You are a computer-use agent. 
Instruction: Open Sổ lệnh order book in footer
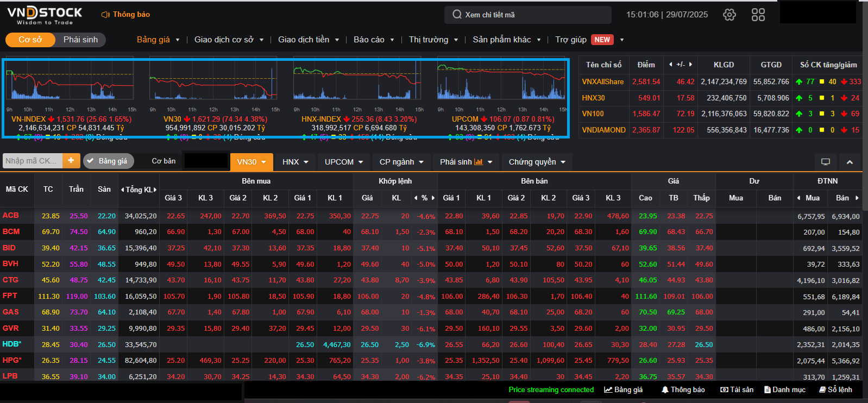(835, 389)
